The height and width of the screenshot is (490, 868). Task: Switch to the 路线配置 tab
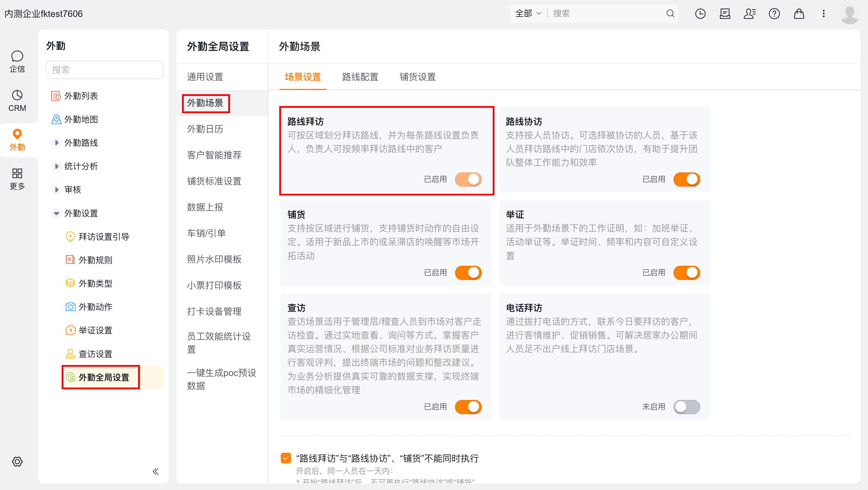(x=360, y=77)
